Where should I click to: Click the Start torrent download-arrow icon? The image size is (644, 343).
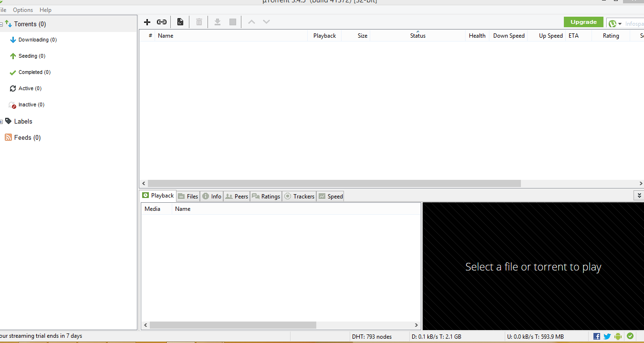[218, 22]
